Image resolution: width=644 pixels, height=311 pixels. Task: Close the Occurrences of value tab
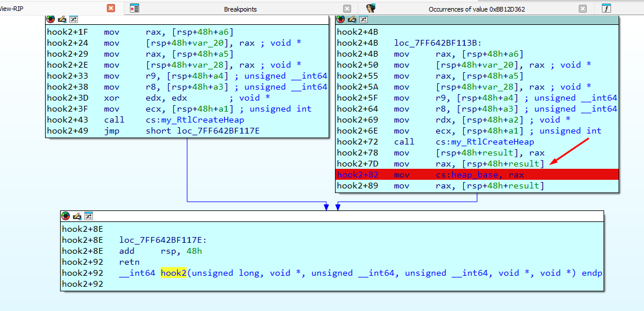[x=583, y=9]
